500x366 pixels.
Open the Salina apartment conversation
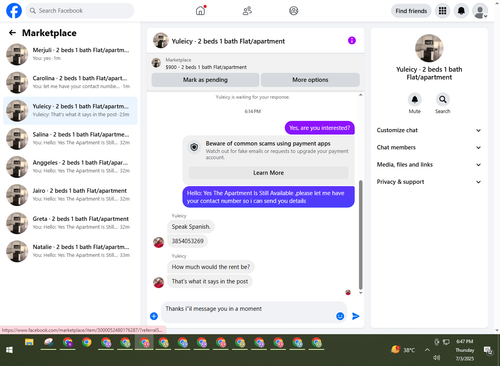click(70, 139)
